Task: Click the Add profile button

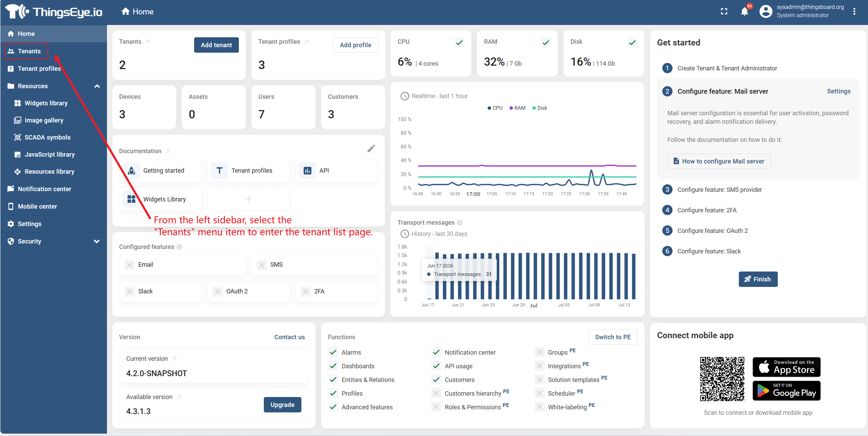Action: click(355, 45)
